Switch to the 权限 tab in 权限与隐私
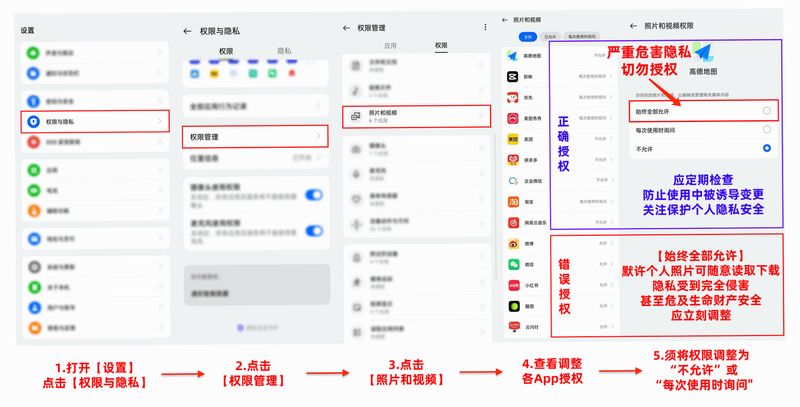The image size is (800, 407). point(226,51)
